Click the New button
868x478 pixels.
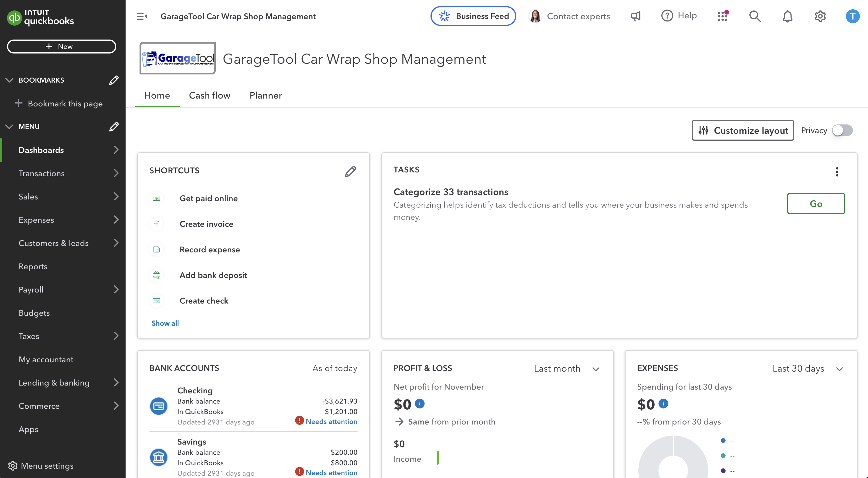point(61,47)
